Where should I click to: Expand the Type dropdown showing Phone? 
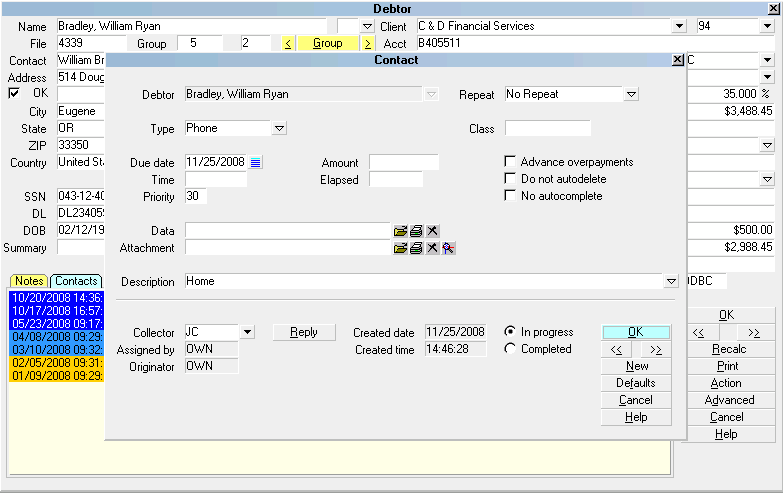tap(279, 128)
